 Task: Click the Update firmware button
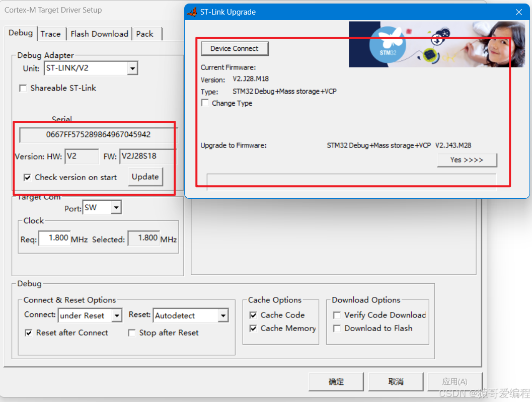point(145,177)
